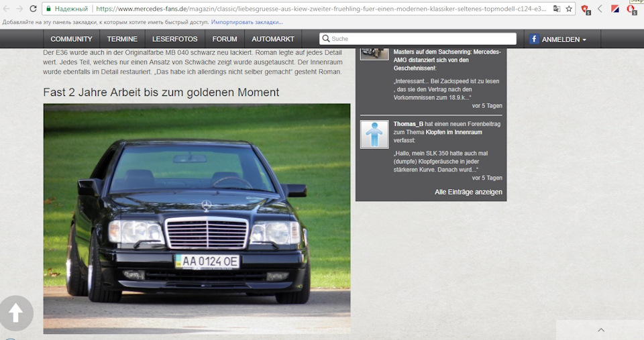Reload the page with the refresh icon
Screen dimensions: 644x340
[33, 9]
